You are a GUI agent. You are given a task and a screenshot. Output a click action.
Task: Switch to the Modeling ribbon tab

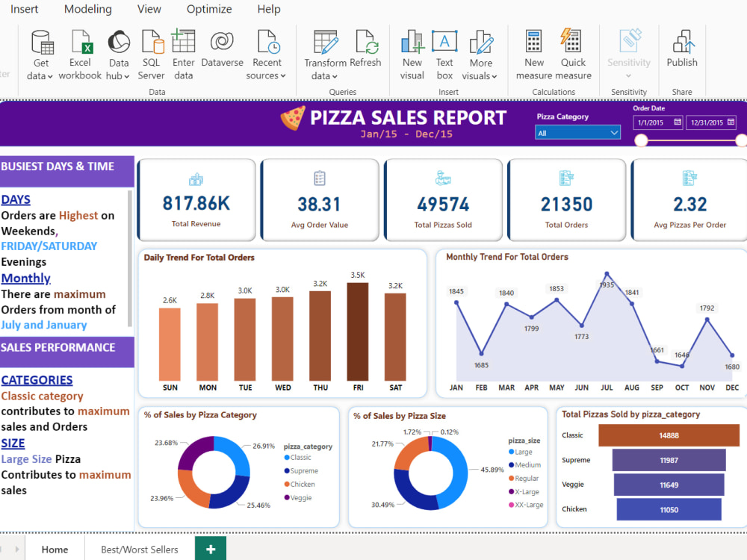(x=87, y=9)
